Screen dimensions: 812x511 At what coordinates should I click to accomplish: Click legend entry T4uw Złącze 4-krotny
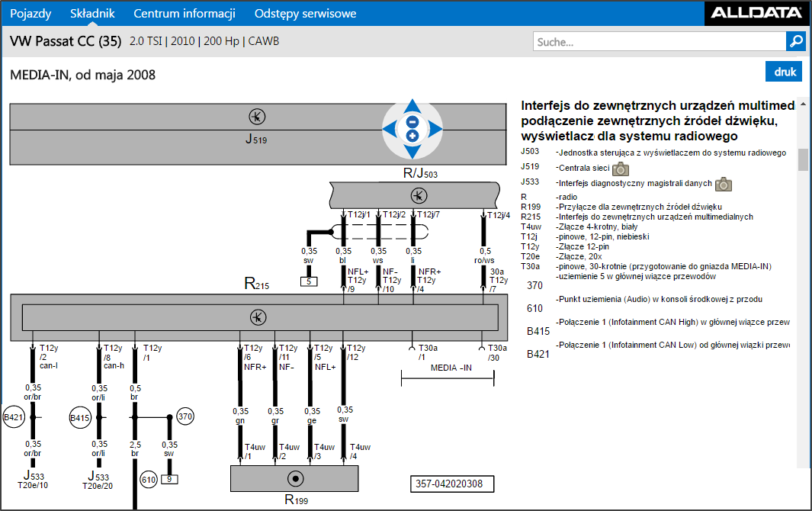(579, 227)
